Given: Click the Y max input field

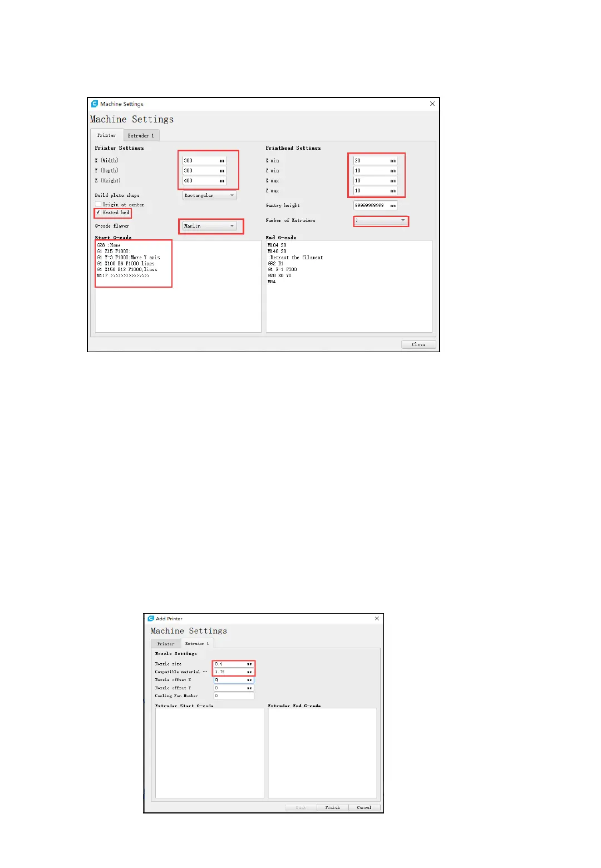Looking at the screenshot, I should (x=376, y=190).
